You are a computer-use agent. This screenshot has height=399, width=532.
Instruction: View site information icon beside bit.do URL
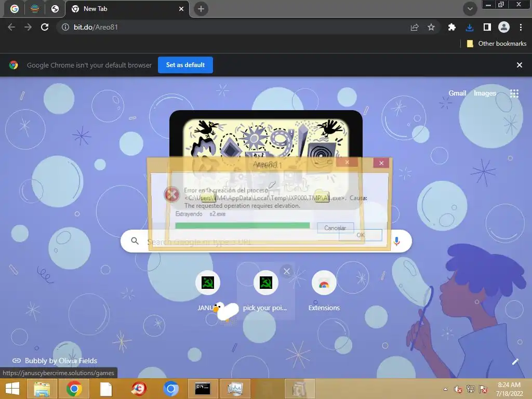click(65, 27)
